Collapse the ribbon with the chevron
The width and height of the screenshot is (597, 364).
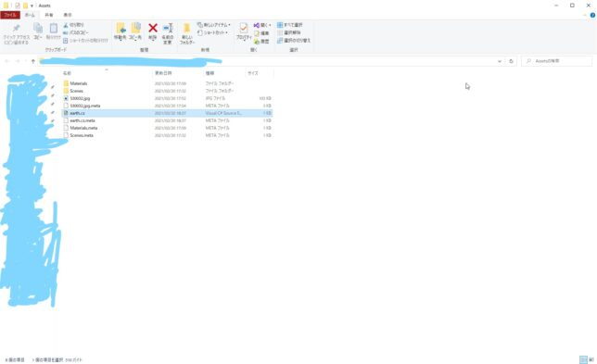(x=585, y=15)
